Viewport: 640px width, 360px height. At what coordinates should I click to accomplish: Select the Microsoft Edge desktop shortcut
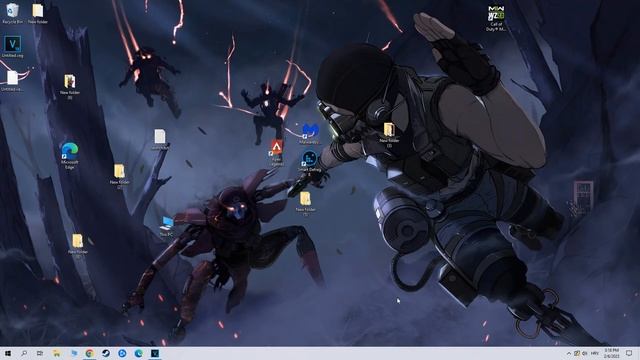tap(70, 155)
